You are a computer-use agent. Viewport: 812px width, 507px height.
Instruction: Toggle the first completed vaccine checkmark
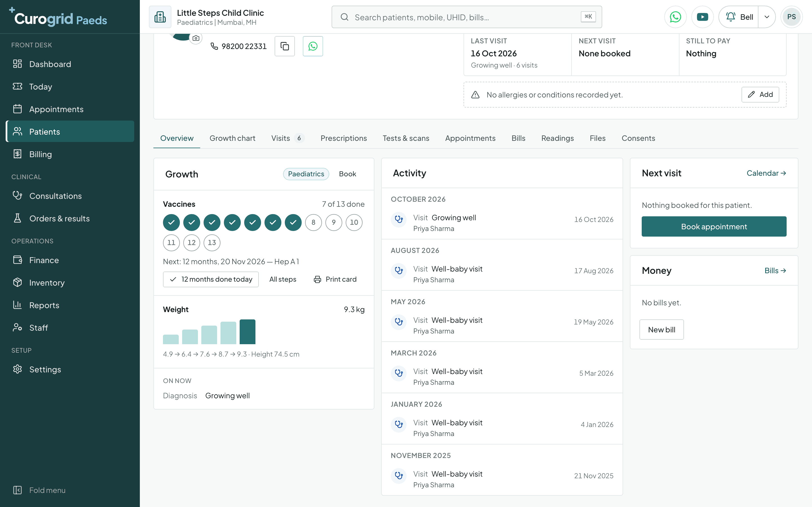[x=171, y=222]
